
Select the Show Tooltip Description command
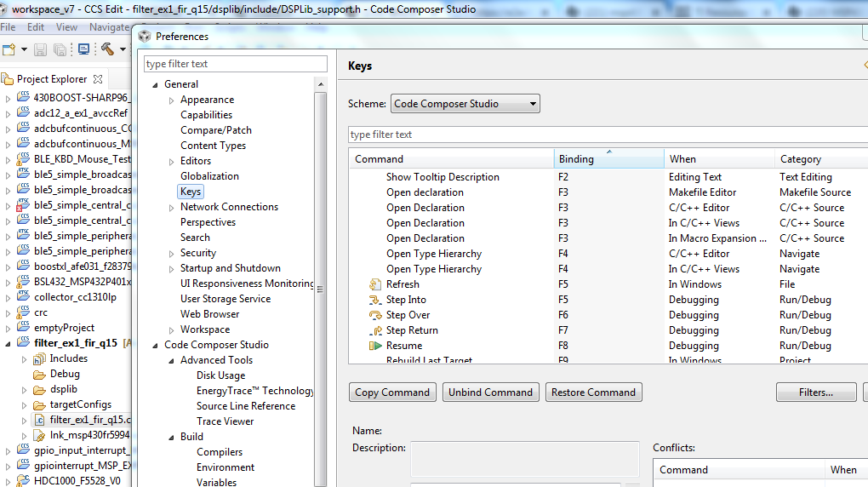click(x=443, y=177)
